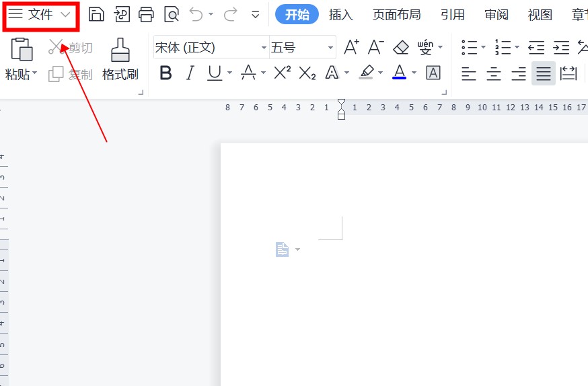
Task: Switch to the 开始 tab
Action: tap(297, 15)
